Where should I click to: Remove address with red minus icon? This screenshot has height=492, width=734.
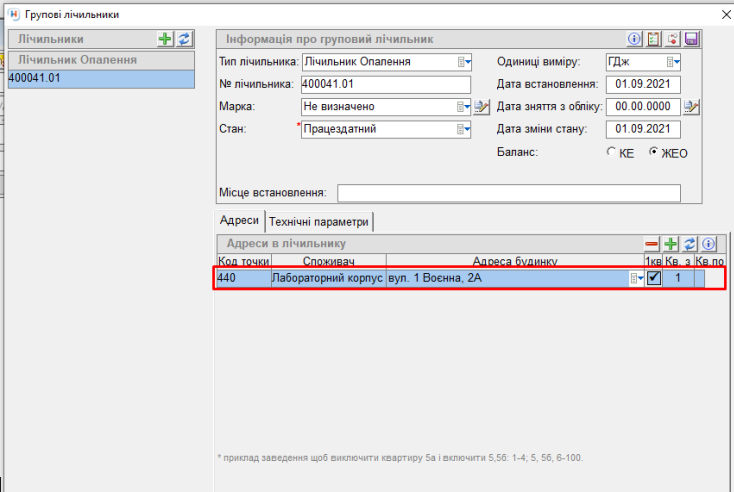[652, 243]
